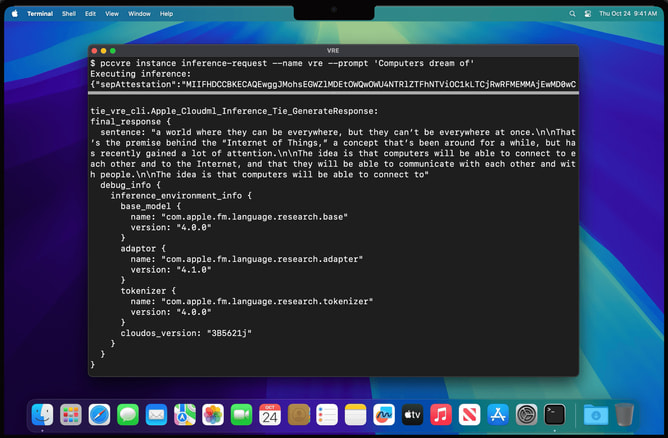Click the date and time in menu bar
Image resolution: width=668 pixels, height=438 pixels.
point(628,14)
